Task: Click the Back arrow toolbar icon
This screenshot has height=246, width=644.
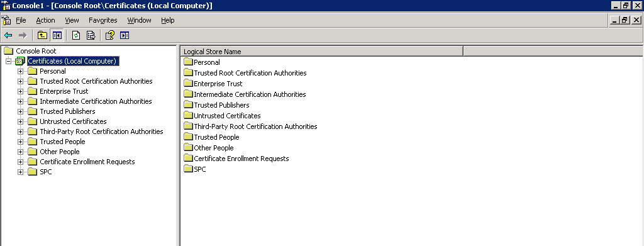Action: (x=8, y=35)
